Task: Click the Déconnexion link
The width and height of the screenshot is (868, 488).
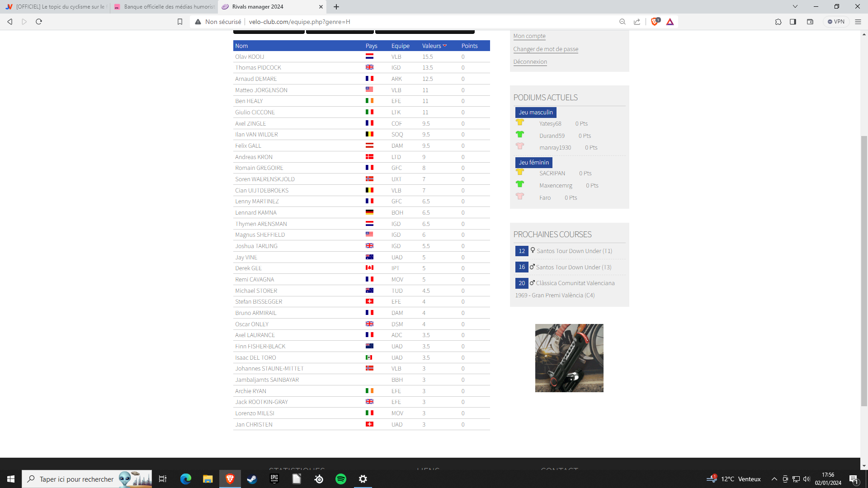Action: pyautogui.click(x=530, y=61)
